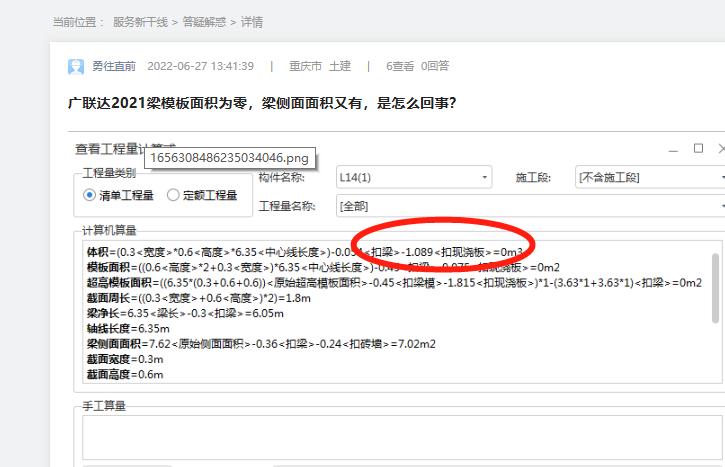
Task: Click the question title about 梁模板面积为零
Action: pyautogui.click(x=262, y=103)
